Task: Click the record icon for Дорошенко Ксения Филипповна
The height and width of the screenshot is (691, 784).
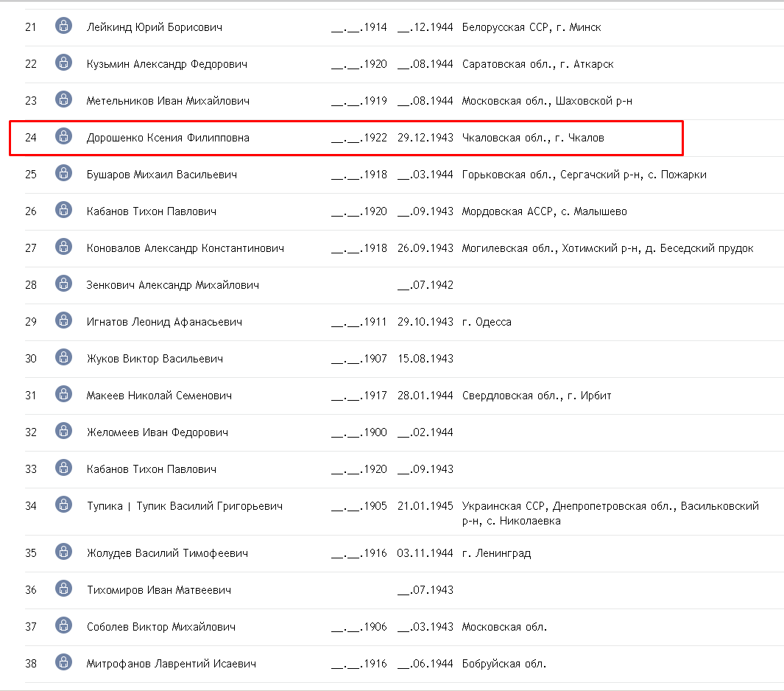Action: (63, 136)
